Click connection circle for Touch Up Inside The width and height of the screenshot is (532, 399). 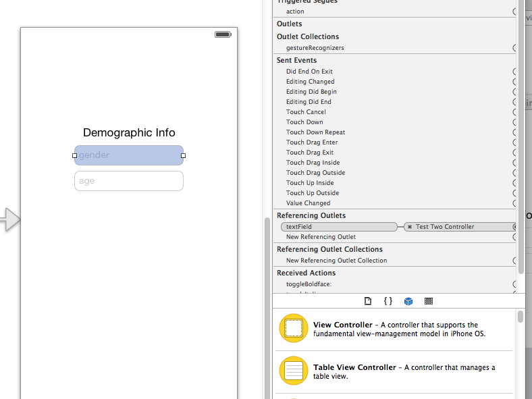(514, 183)
